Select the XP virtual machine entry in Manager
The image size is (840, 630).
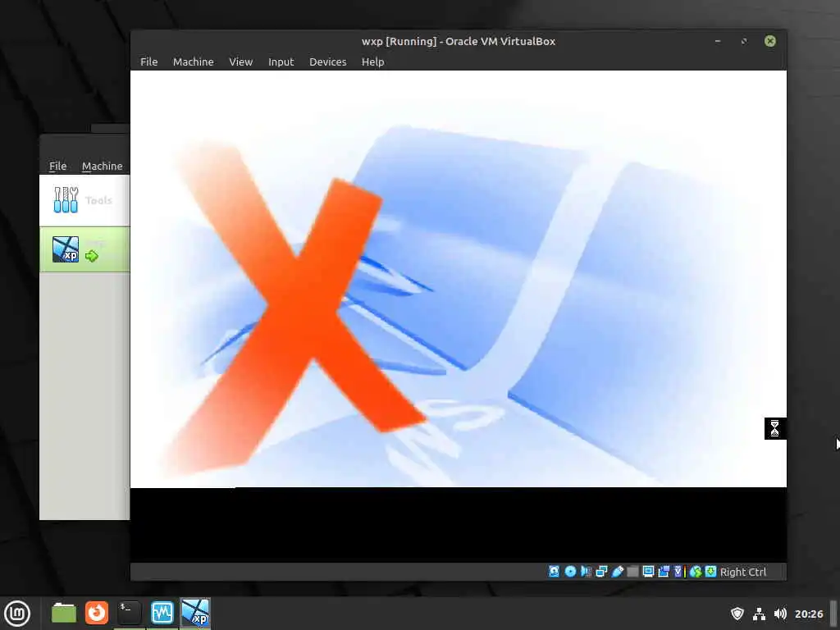click(x=84, y=249)
